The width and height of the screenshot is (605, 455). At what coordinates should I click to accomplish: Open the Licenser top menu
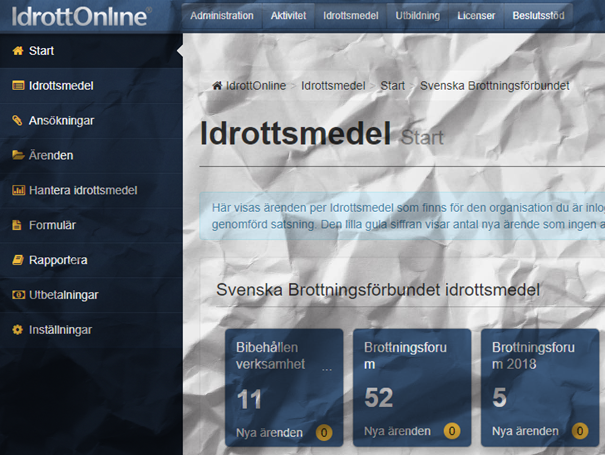476,16
